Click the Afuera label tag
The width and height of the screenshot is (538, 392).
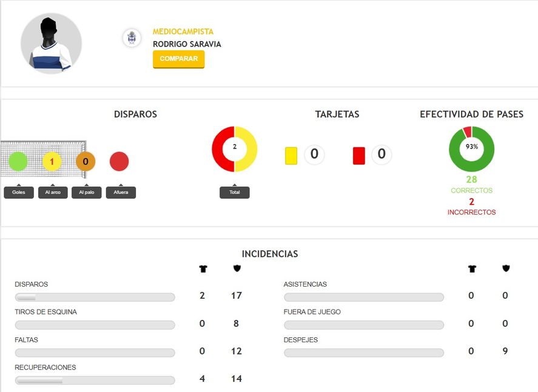click(121, 192)
